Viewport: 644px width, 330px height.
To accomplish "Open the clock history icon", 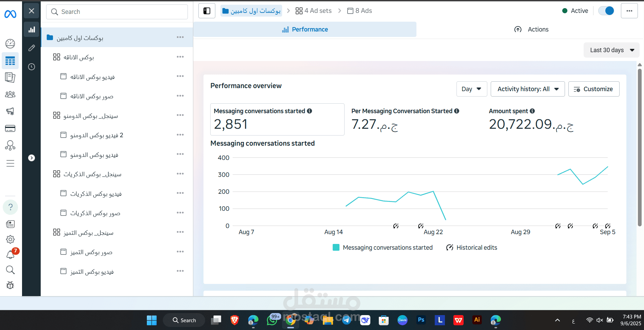I will pos(32,67).
